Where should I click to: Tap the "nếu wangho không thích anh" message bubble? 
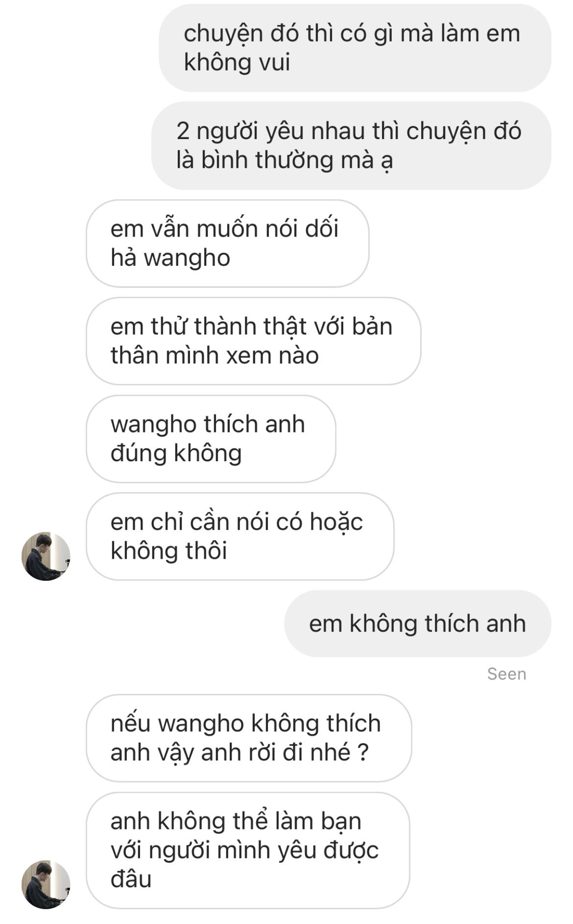[x=249, y=738]
